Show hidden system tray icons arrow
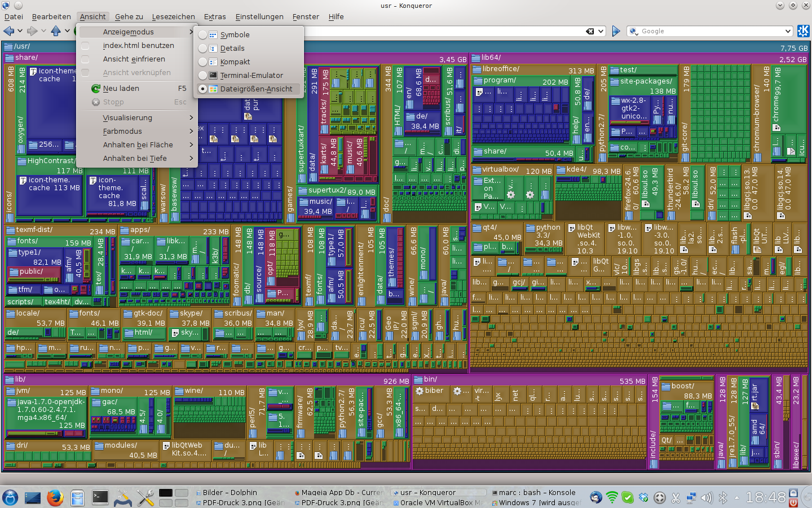Image resolution: width=812 pixels, height=508 pixels. coord(736,498)
